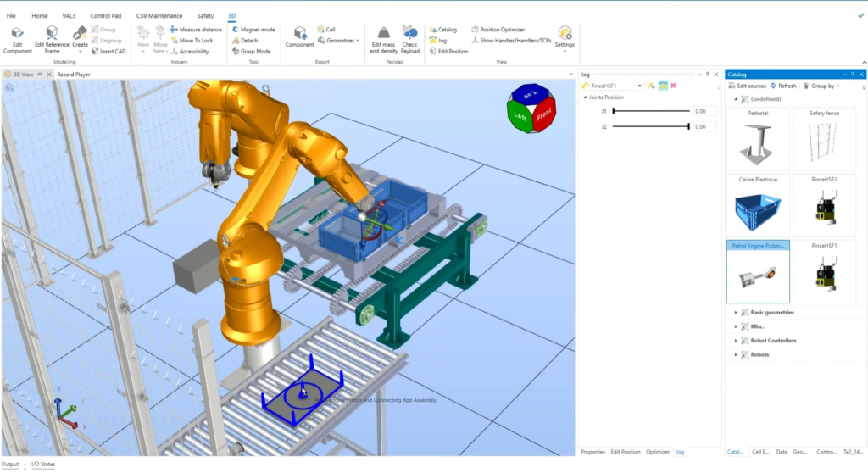Select the Caisse Plastique catalog thumbnail
This screenshot has height=473, width=868.
pos(758,206)
